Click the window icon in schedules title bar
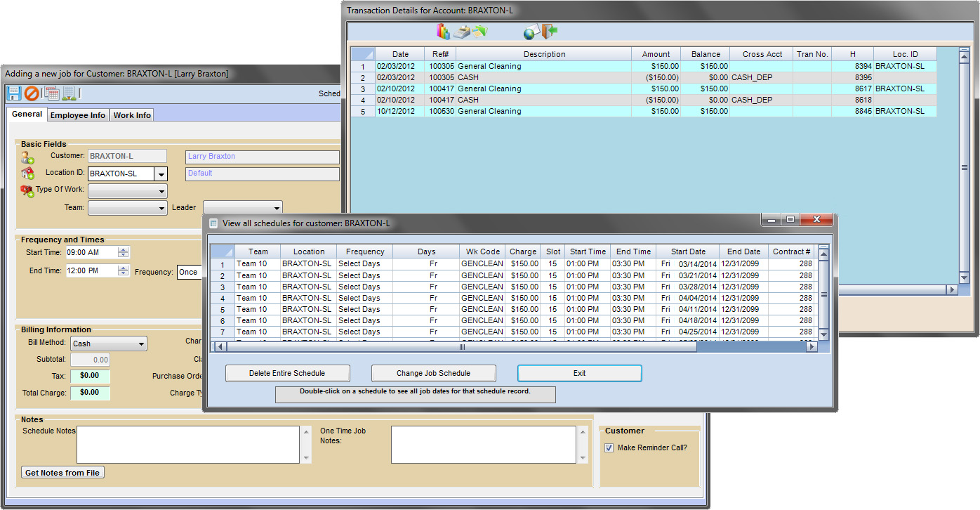This screenshot has width=980, height=510. [x=213, y=223]
